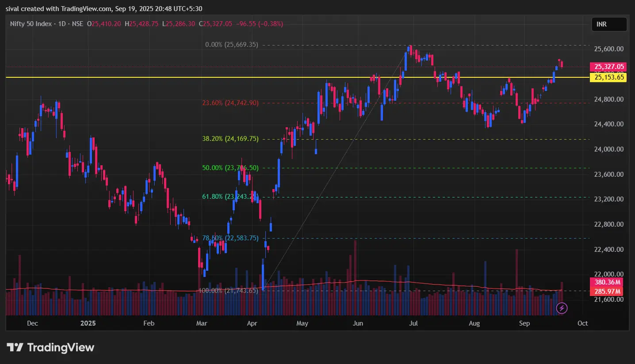635x364 pixels.
Task: Click the current price label 25,327.05
Action: pos(609,67)
